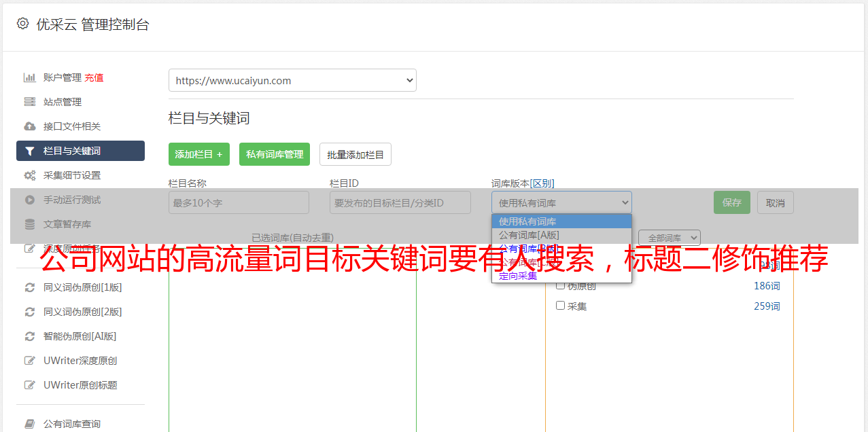Click the 186词 count link

pos(767,286)
